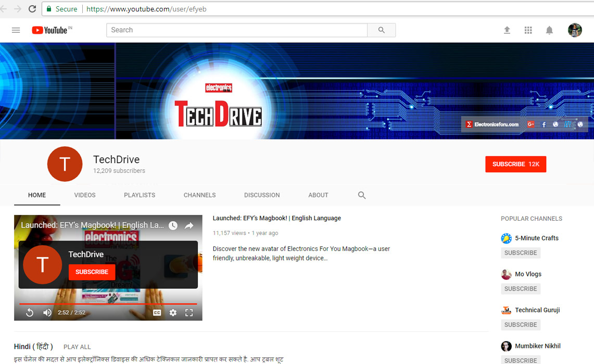Open the "Launched: EFY's Magbook! | English Language" title link
The image size is (594, 364).
[277, 218]
